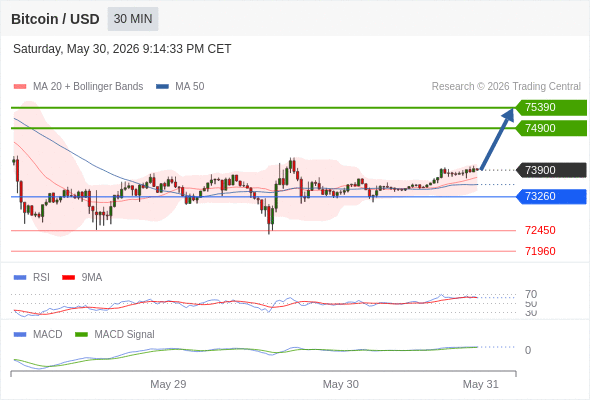Click the blue 73260 pivot label
This screenshot has height=400, width=590.
551,196
